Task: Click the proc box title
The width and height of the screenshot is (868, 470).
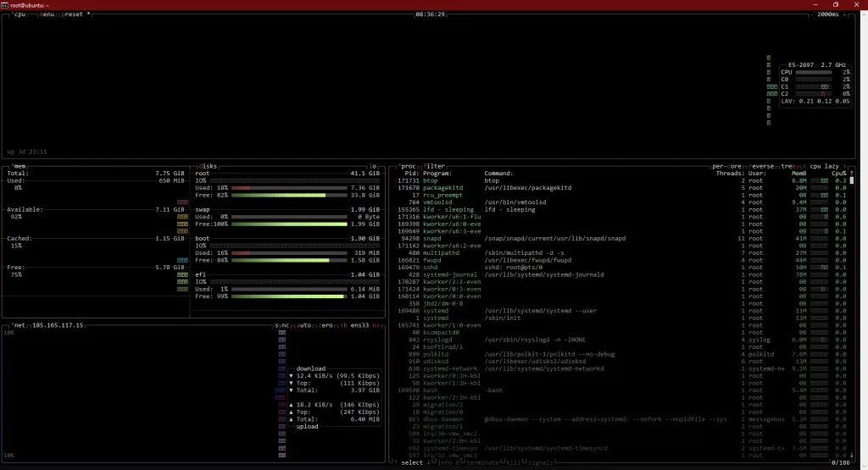Action: (x=409, y=166)
